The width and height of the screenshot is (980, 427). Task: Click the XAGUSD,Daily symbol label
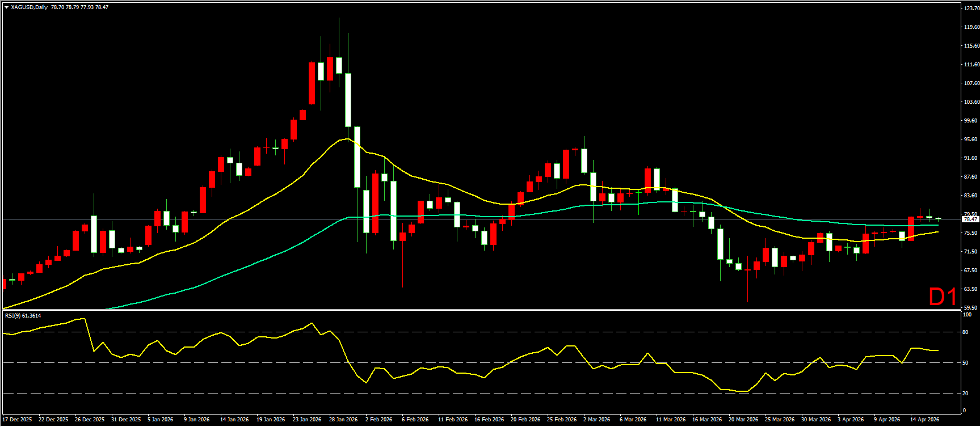(29, 7)
